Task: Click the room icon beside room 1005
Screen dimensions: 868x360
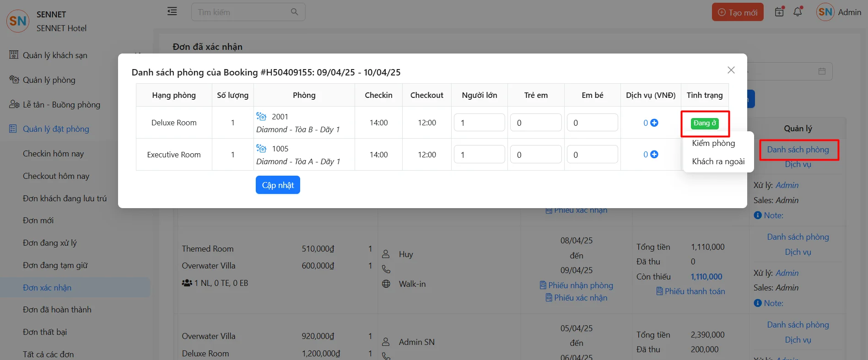Action: [x=261, y=148]
